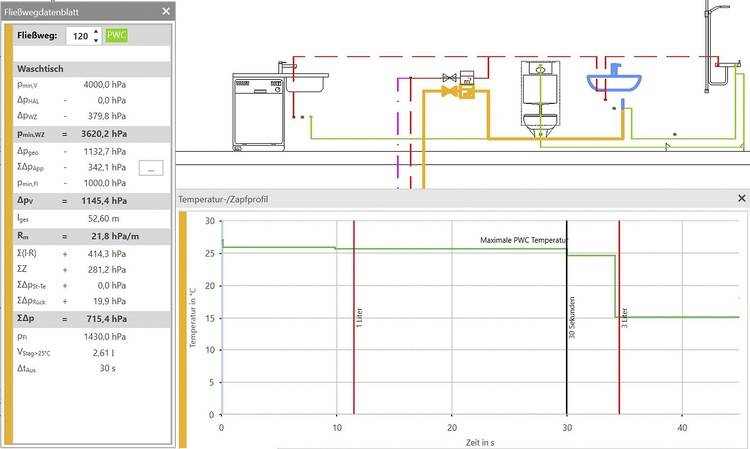Select the orange water meter symbol
The image size is (750, 449).
pos(465,92)
